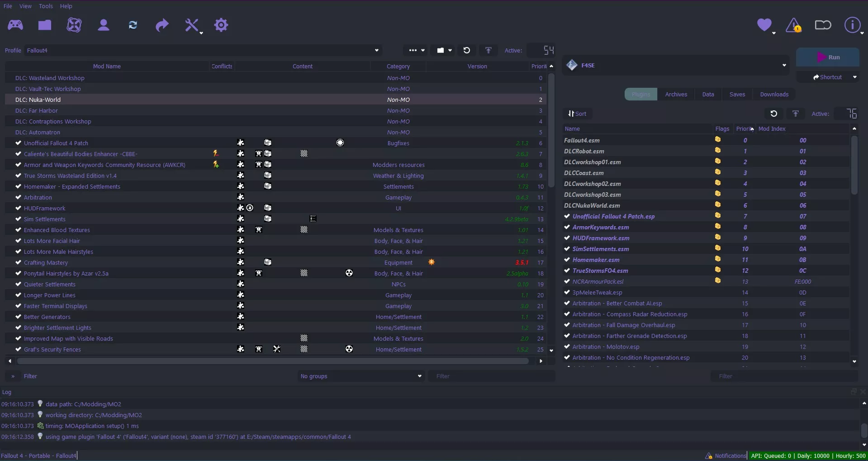
Task: Open the change game instance icon
Action: 15,25
